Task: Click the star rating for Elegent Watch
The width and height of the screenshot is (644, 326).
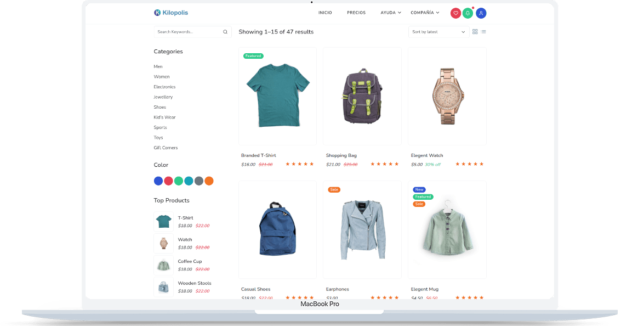Action: [470, 164]
